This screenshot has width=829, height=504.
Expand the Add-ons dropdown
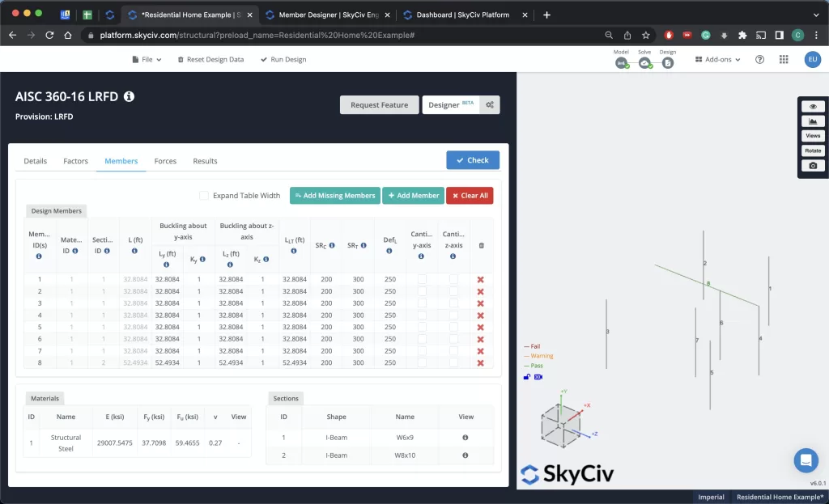[x=717, y=59]
